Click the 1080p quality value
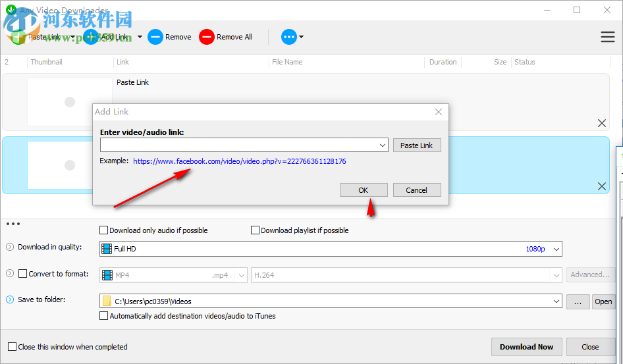 tap(535, 249)
